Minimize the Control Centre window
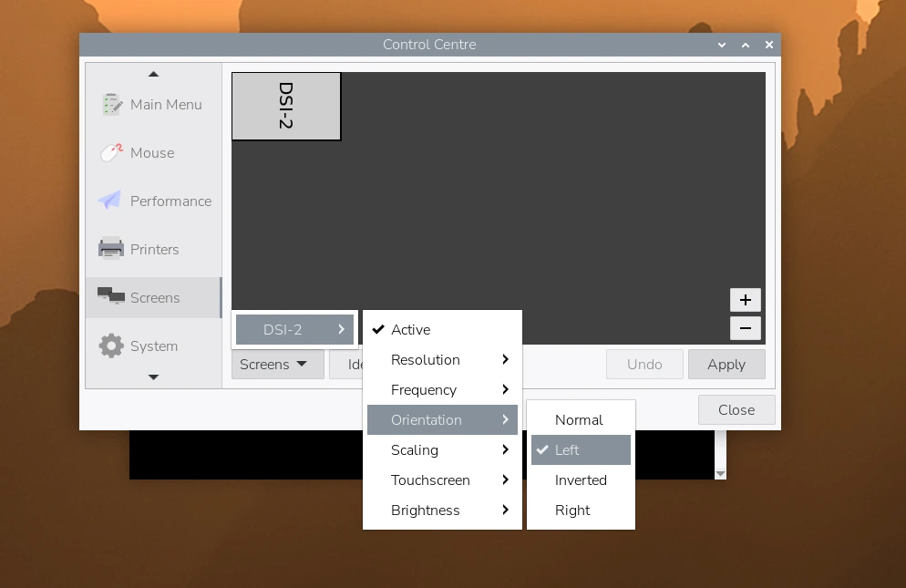Viewport: 906px width, 588px height. point(722,45)
